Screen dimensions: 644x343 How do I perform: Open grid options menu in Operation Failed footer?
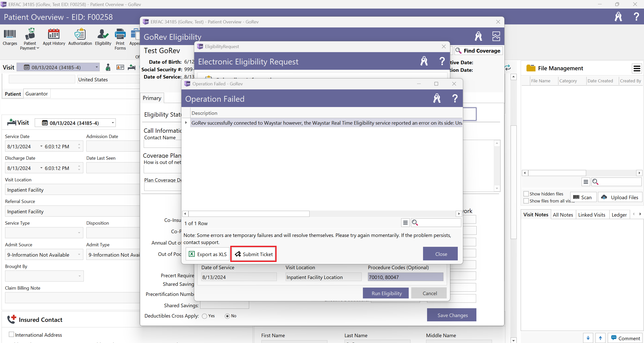coord(405,223)
